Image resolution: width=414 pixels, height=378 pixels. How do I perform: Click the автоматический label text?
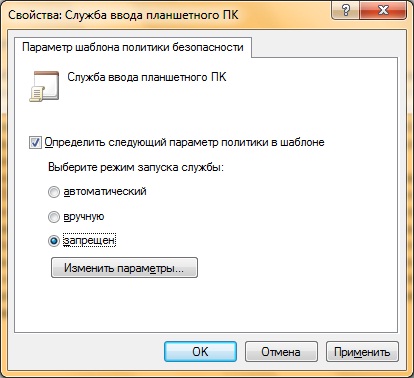[105, 191]
